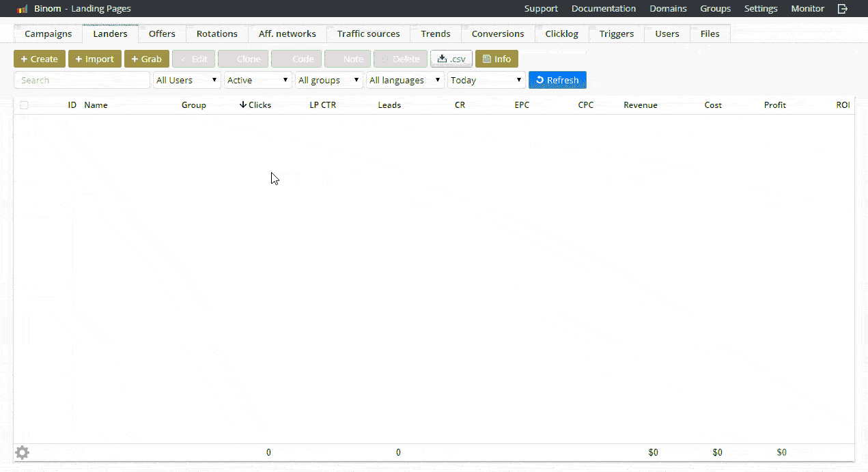Open the Domains link

coord(668,9)
